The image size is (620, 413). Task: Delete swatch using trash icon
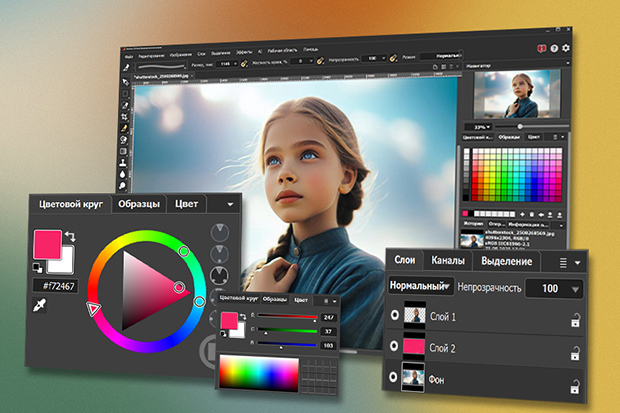point(532,214)
